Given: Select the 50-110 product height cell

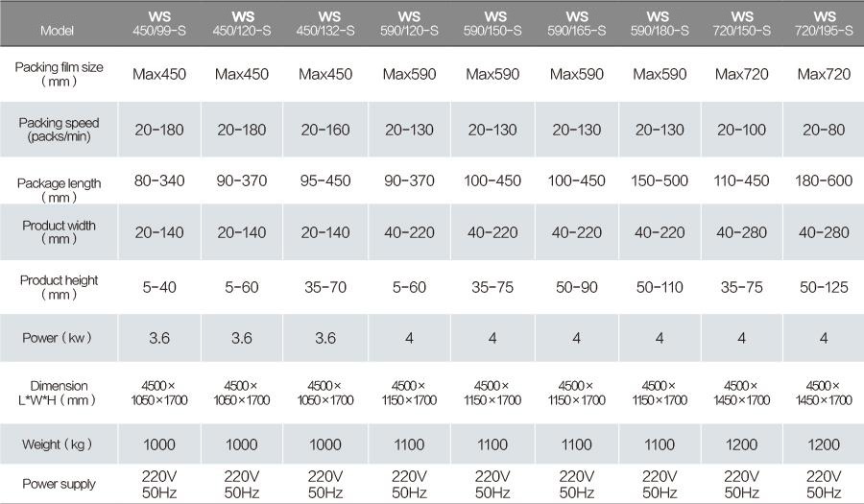Looking at the screenshot, I should point(660,287).
